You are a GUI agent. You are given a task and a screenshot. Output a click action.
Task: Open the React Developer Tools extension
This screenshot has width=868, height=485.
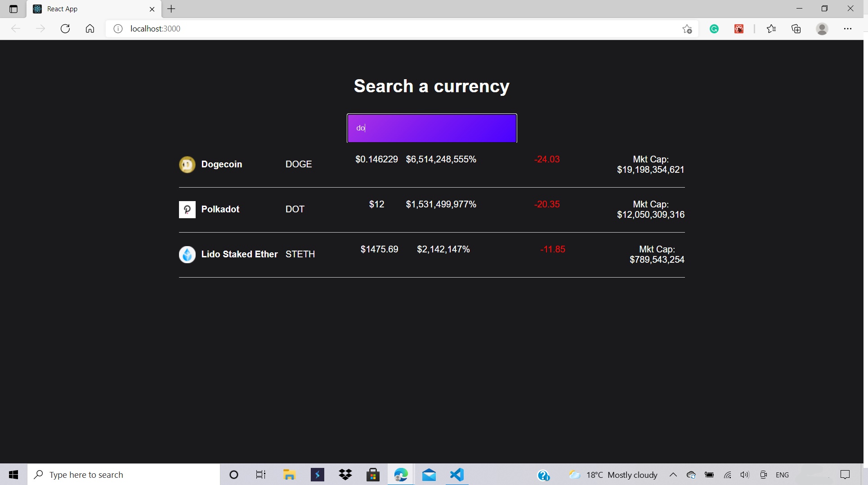[739, 29]
